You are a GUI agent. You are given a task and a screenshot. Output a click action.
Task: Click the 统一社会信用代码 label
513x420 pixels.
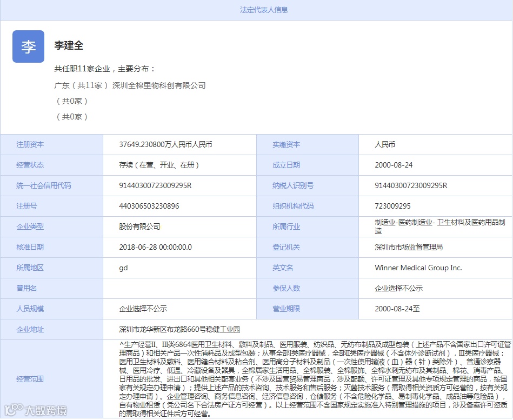(43, 186)
